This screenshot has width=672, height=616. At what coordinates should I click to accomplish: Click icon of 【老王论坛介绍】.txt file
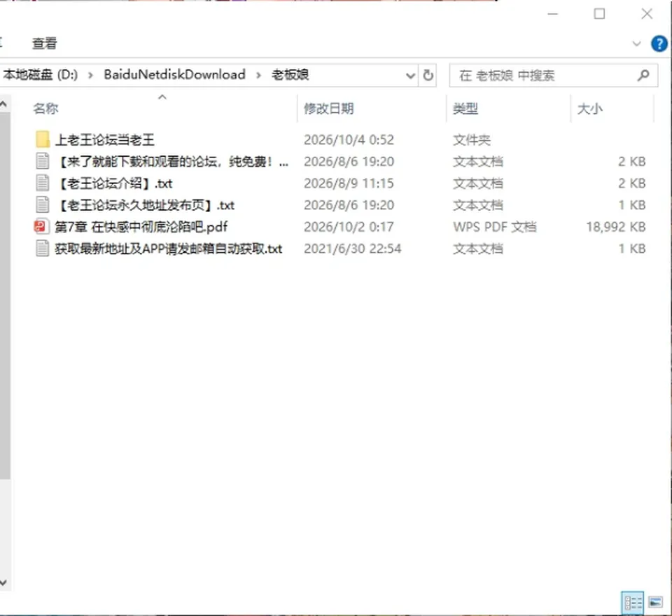tap(42, 183)
